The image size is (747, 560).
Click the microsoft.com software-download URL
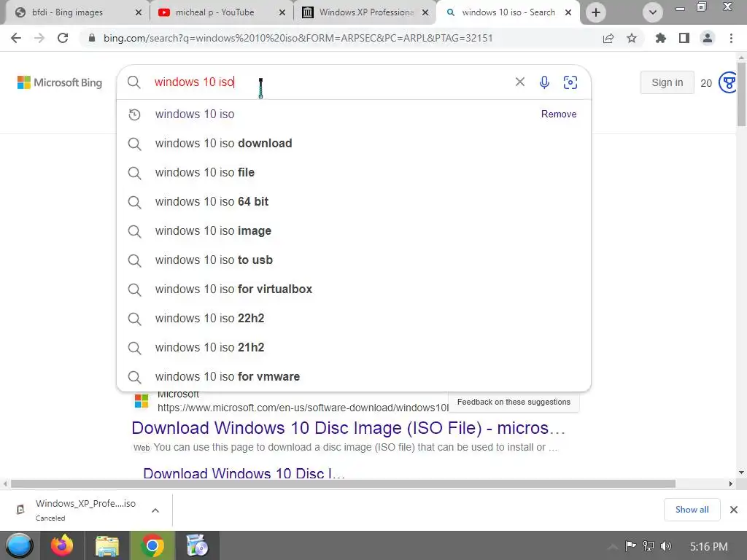pos(303,408)
